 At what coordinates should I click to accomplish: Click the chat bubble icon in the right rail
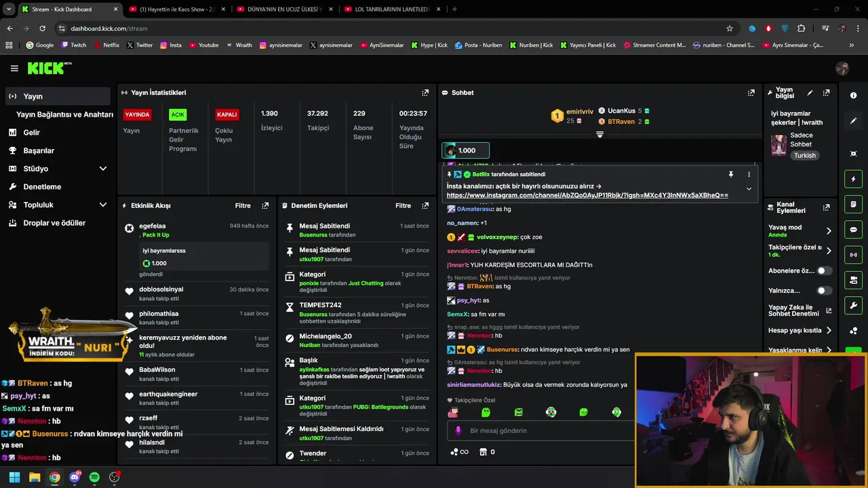click(x=854, y=230)
